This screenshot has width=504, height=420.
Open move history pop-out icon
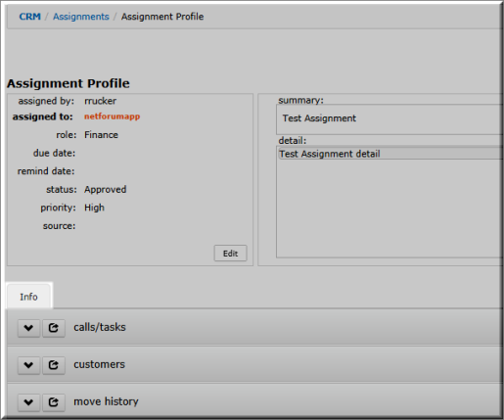54,402
